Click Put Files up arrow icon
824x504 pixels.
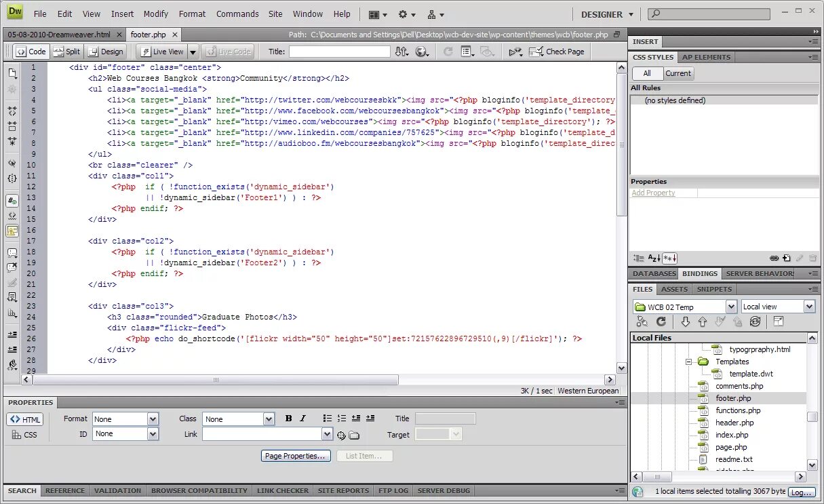coord(703,322)
